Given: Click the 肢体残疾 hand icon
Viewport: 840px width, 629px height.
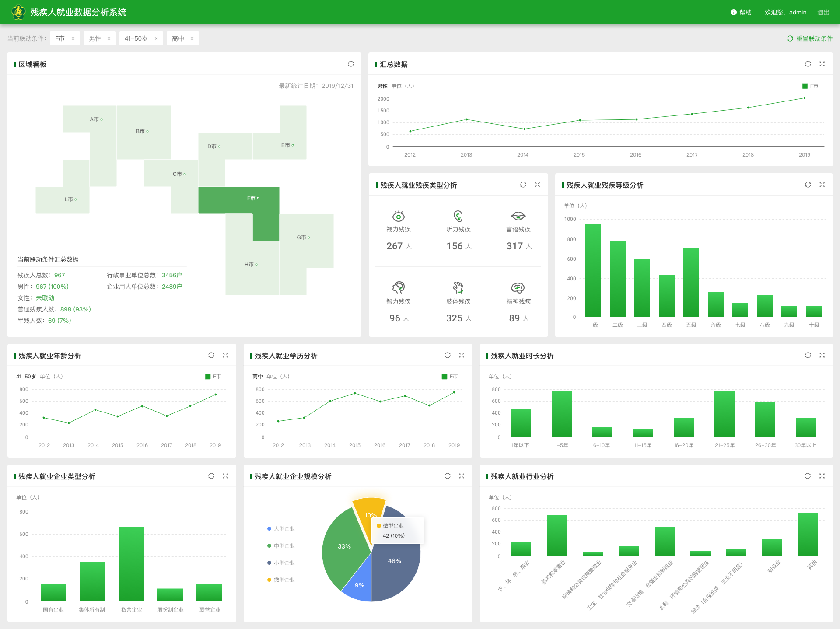Looking at the screenshot, I should [x=458, y=287].
